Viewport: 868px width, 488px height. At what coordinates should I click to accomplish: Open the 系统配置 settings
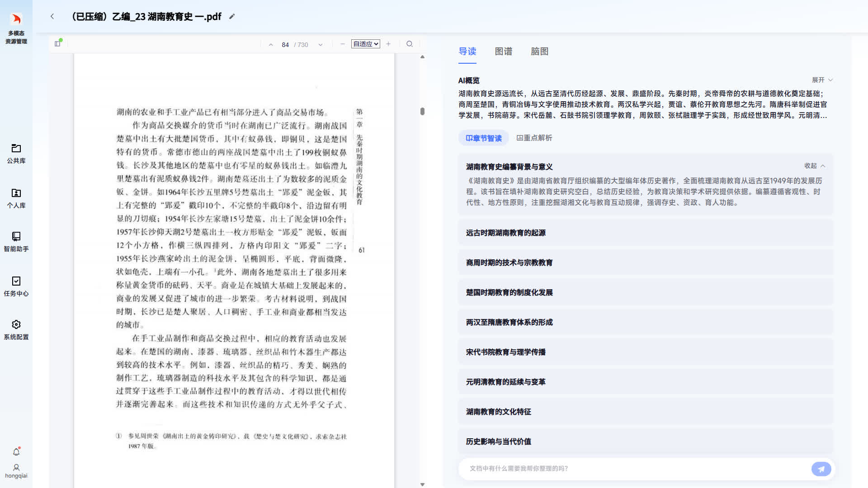click(16, 330)
